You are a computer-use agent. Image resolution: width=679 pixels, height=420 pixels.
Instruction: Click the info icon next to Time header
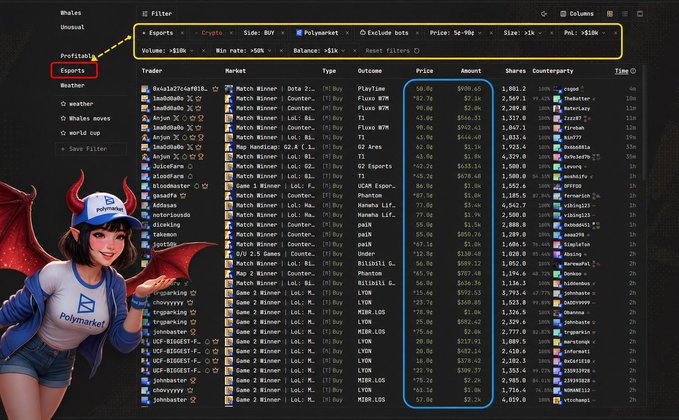coord(633,71)
